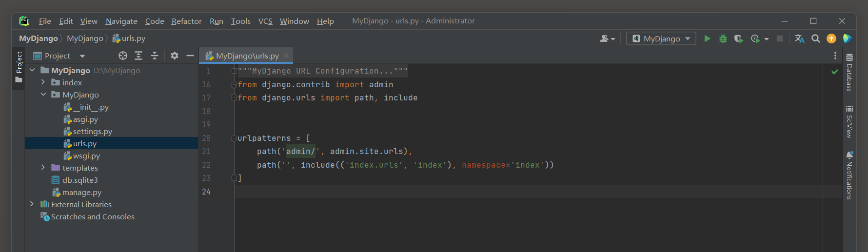Viewport: 868px width, 252px height.
Task: Click green checkmark inspection indicator
Action: pos(835,72)
